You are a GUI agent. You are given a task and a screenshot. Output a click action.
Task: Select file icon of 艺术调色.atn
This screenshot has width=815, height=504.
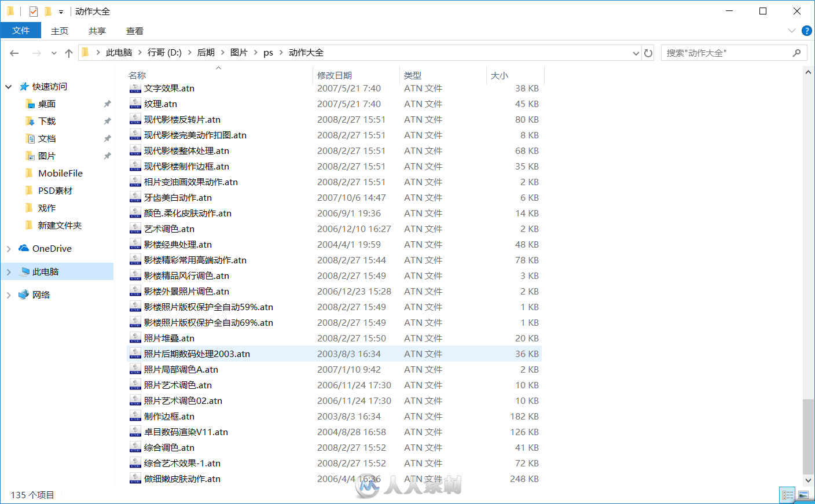click(135, 229)
